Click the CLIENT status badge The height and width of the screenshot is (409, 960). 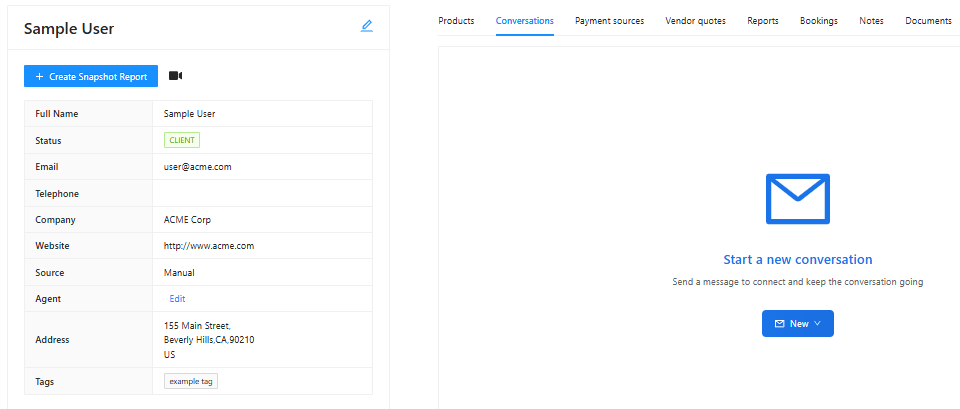[182, 140]
